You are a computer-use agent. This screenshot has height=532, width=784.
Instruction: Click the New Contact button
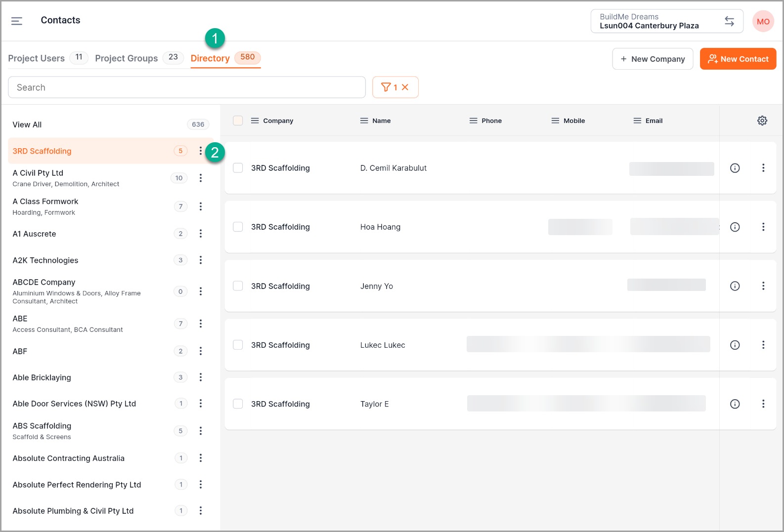(x=738, y=59)
